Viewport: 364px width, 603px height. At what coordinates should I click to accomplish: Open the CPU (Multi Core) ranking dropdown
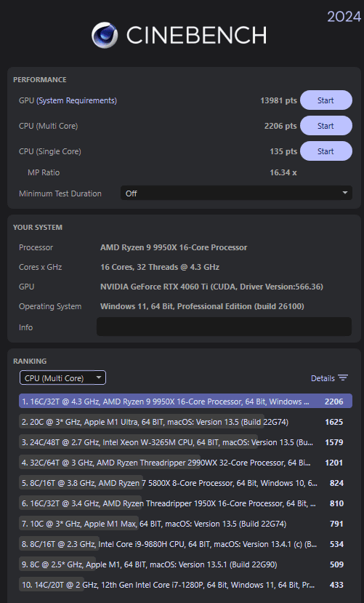pos(62,378)
